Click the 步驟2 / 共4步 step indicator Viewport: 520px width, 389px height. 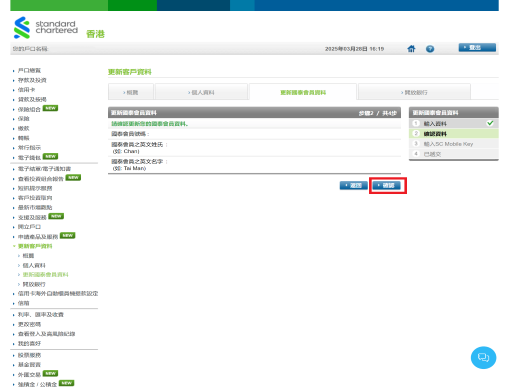coord(377,113)
